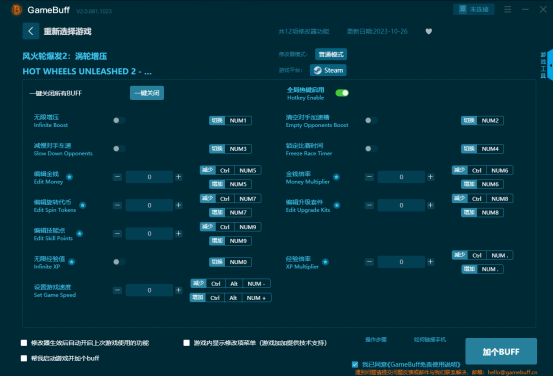
Task: Click the big 加个BUFF button
Action: point(501,351)
